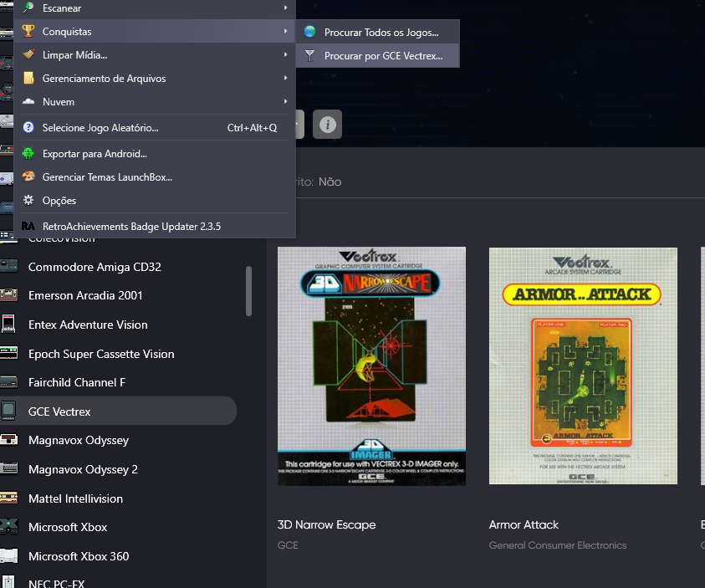Click the Magnavox Odyssey 2 console icon
This screenshot has height=588, width=705.
[9, 469]
